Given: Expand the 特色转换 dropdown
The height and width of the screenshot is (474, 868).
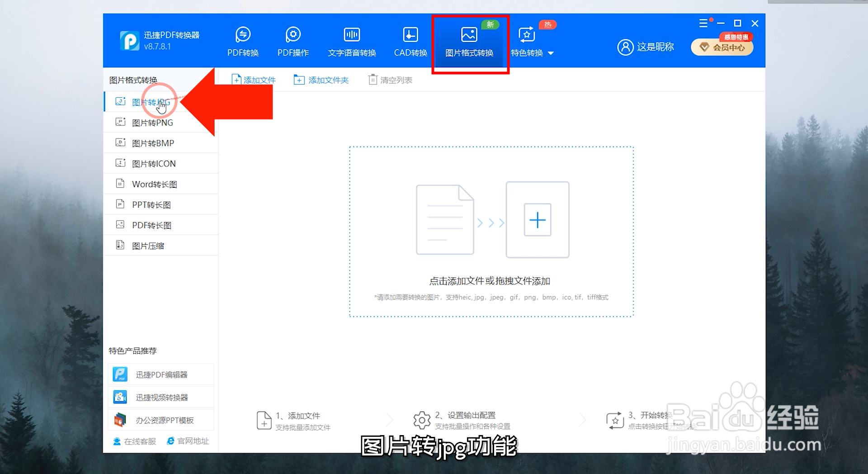Looking at the screenshot, I should pyautogui.click(x=533, y=52).
